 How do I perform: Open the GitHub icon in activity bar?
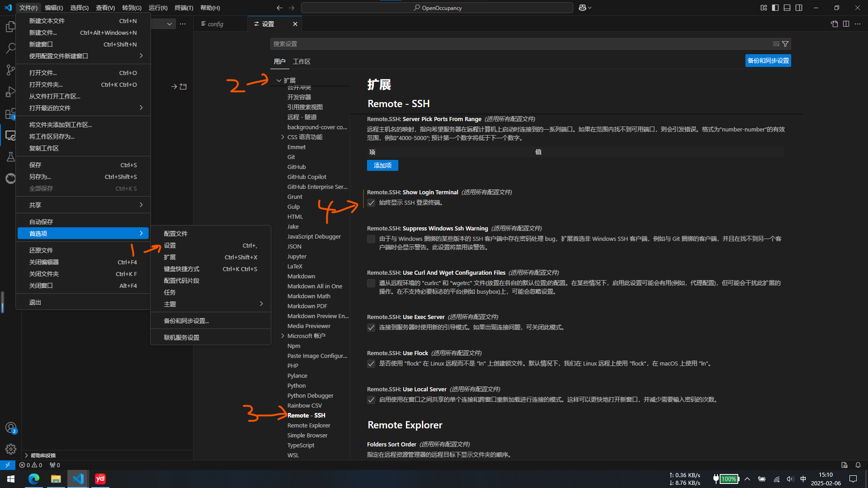point(10,178)
